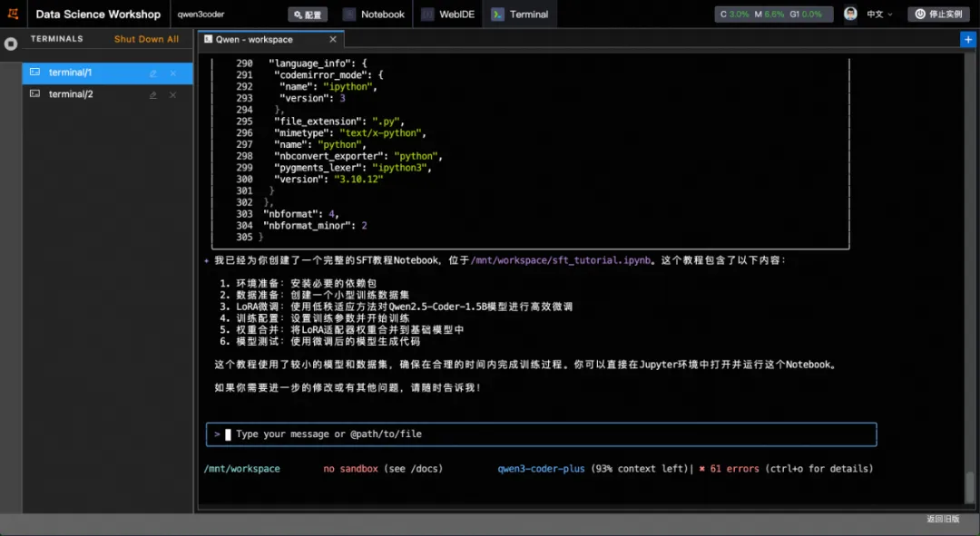
Task: Add a new terminal with the plus button
Action: click(x=967, y=39)
